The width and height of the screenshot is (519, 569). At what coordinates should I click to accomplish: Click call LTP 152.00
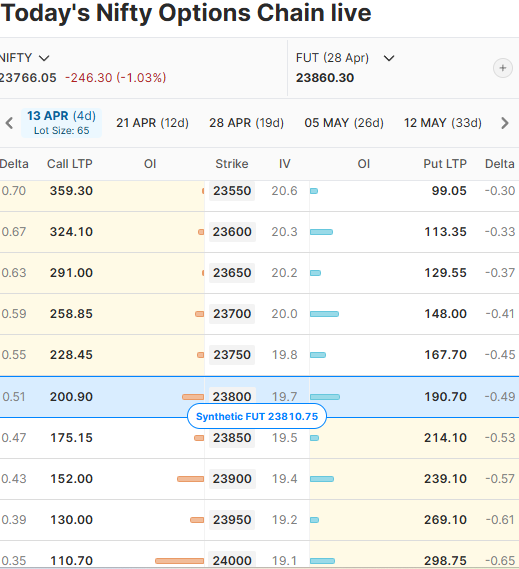tap(71, 479)
